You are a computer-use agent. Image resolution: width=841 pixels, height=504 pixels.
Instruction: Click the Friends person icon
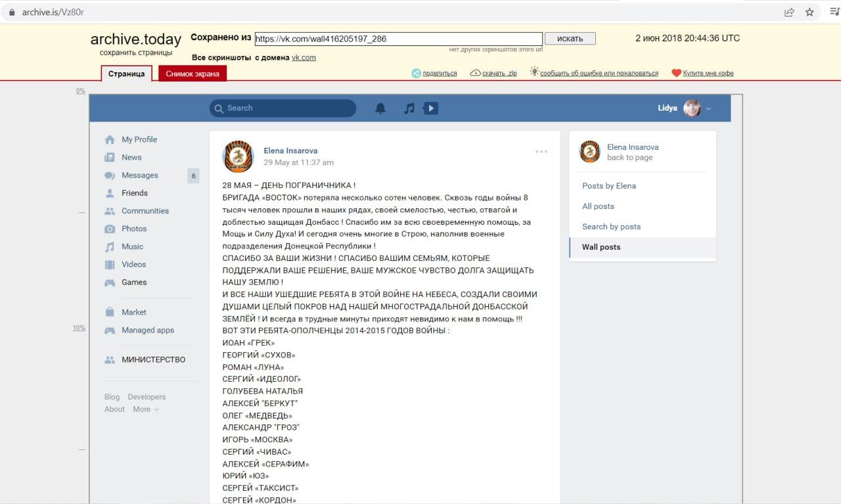110,193
